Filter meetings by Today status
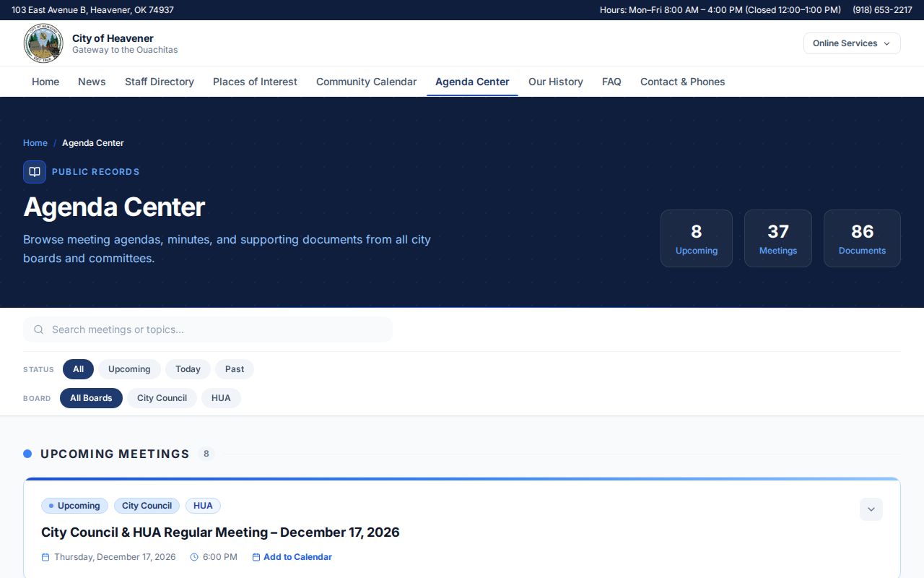 click(x=188, y=369)
